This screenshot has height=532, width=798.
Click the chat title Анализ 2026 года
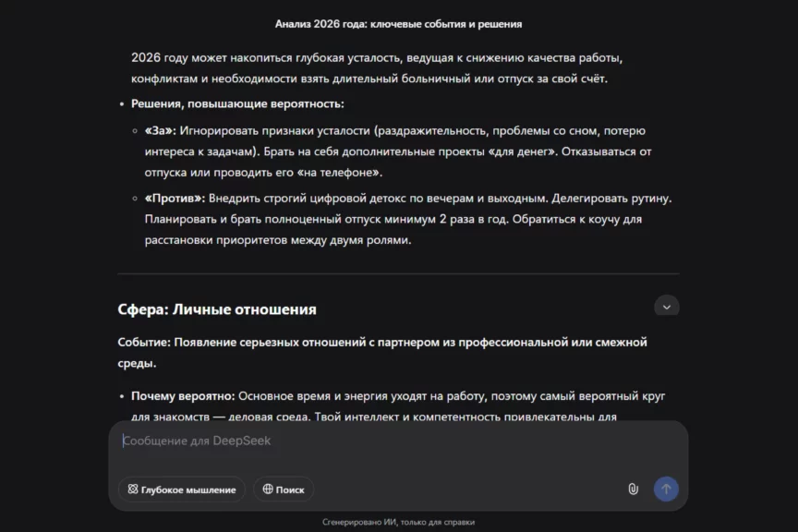point(398,23)
